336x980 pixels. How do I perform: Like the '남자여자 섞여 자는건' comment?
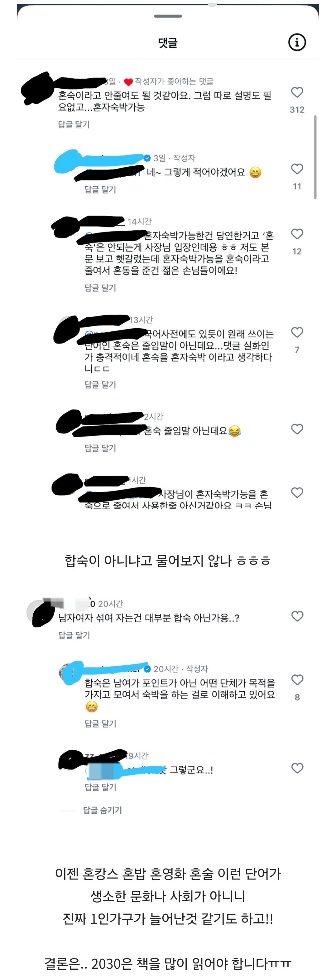tap(297, 616)
